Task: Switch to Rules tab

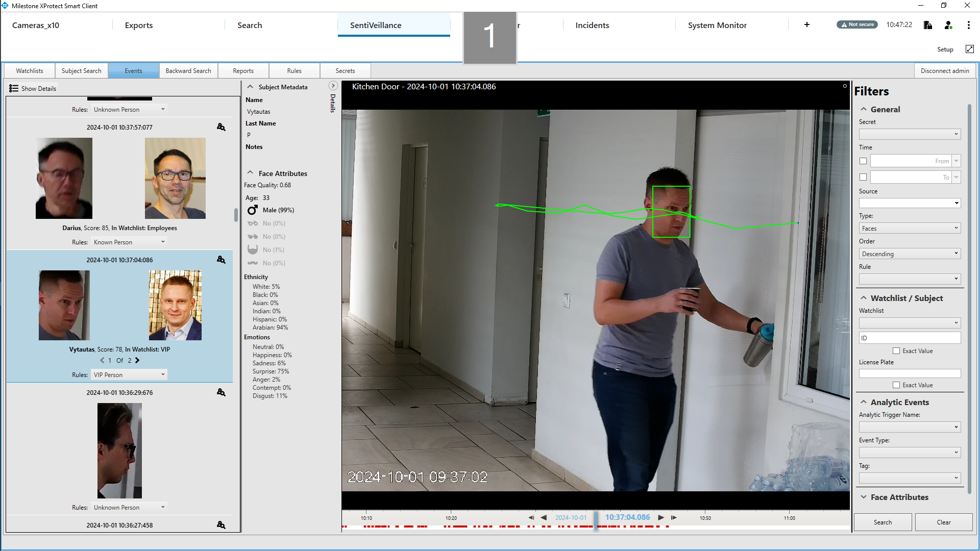Action: click(295, 71)
